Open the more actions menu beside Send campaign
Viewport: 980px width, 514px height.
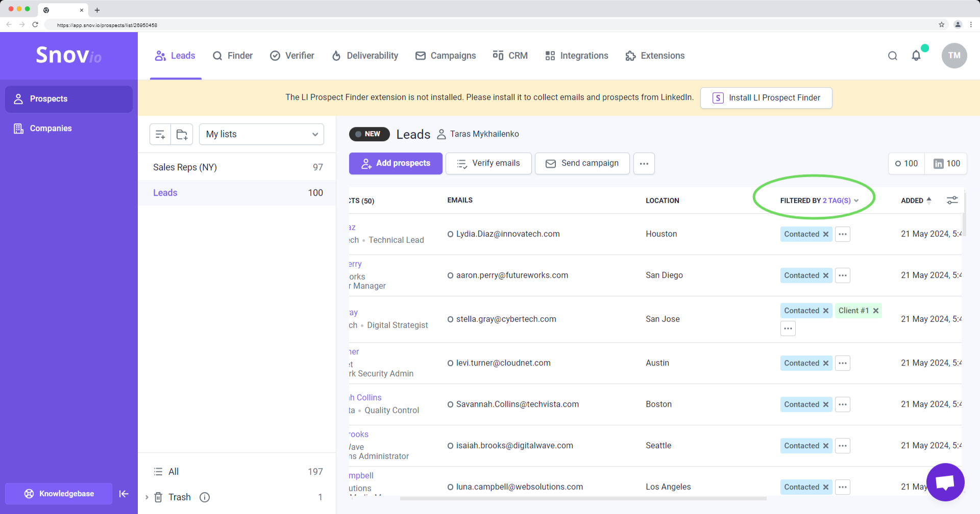(x=644, y=164)
